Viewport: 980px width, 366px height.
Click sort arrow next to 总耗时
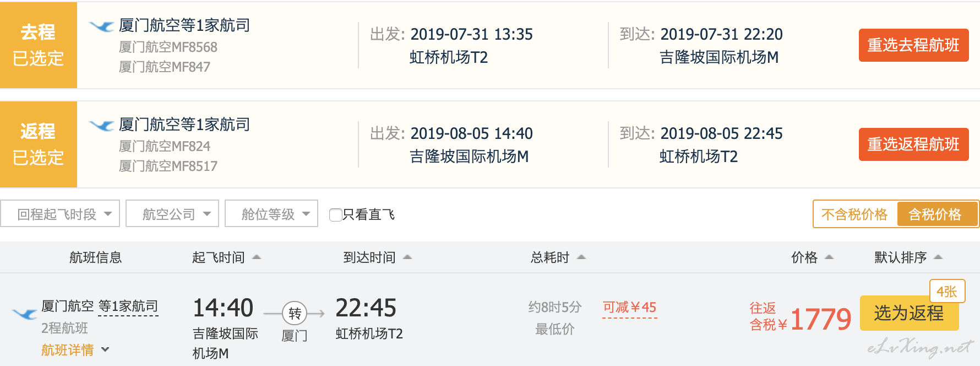[x=581, y=257]
